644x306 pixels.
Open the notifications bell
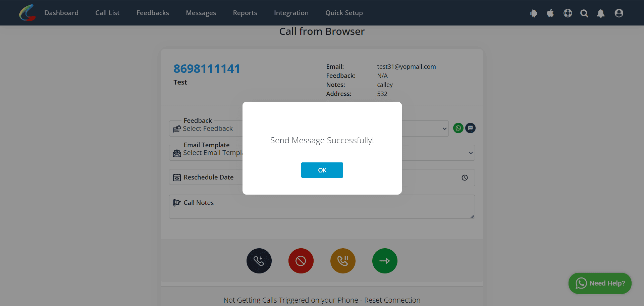[601, 13]
